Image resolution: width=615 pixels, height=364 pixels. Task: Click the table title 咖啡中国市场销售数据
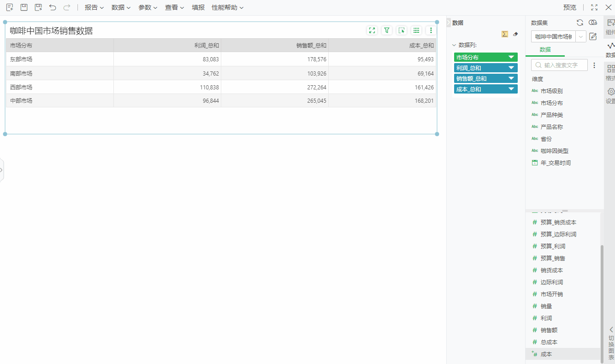tap(51, 30)
